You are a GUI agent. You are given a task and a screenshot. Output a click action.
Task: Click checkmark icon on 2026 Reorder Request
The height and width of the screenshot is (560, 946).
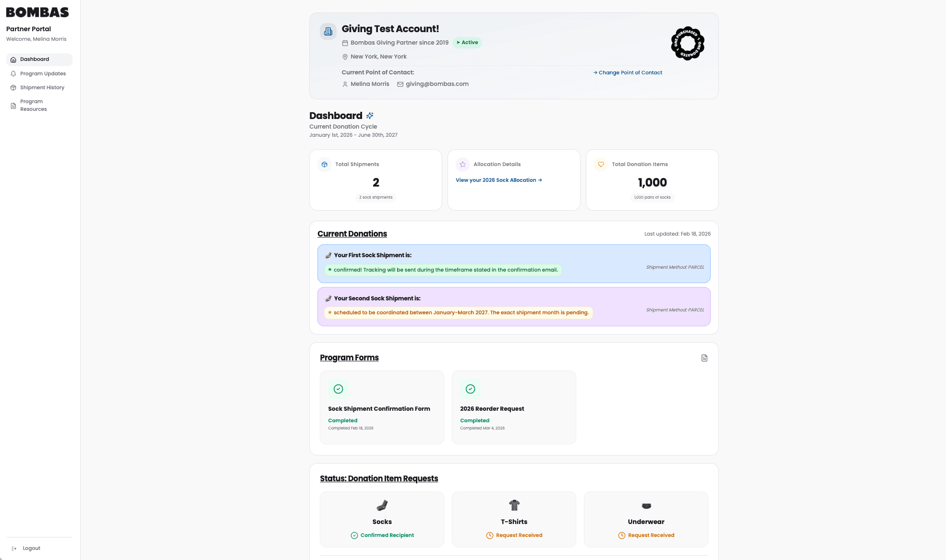click(x=470, y=389)
